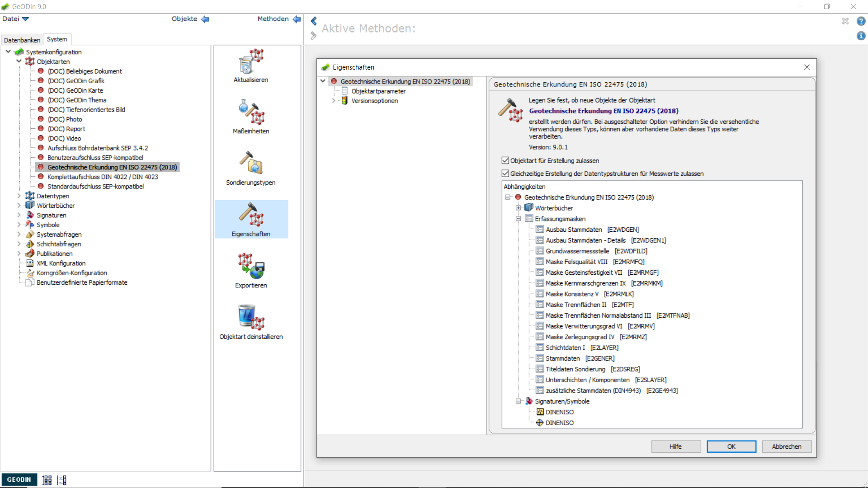Select DINENISO signature entry with square icon

[x=559, y=412]
